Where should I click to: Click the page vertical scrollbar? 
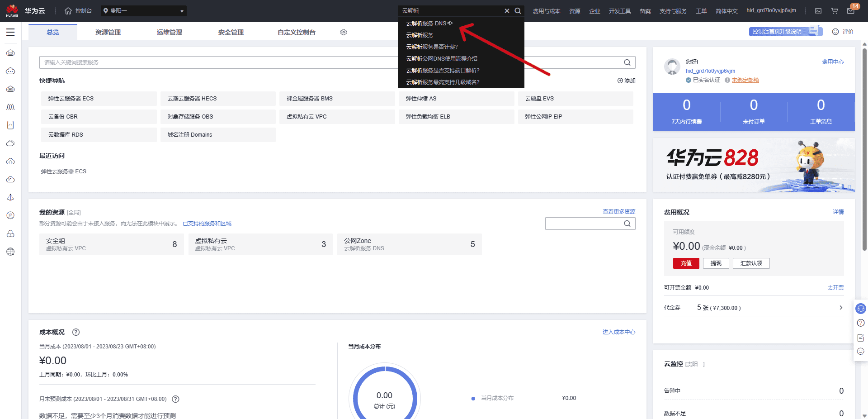[x=864, y=149]
